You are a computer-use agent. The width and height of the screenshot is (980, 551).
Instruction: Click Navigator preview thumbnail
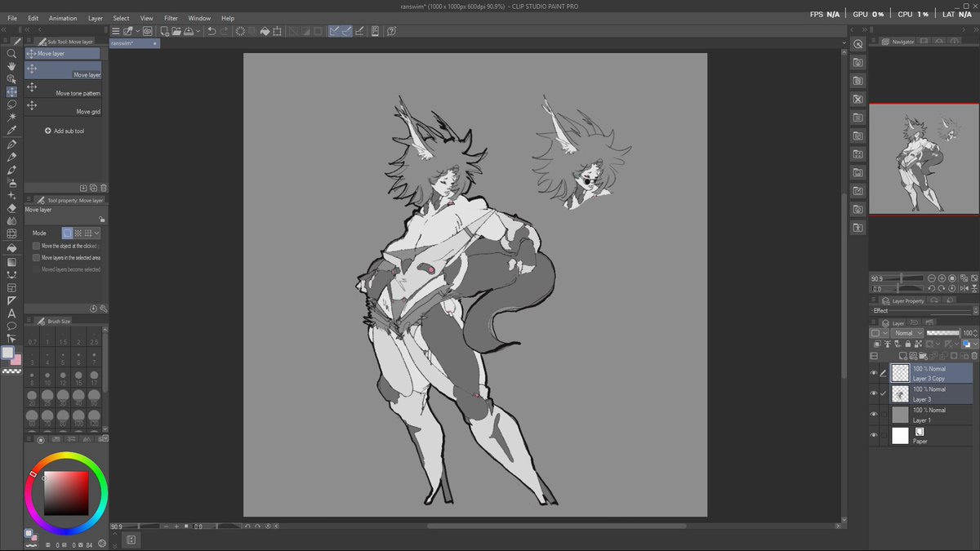coord(924,159)
